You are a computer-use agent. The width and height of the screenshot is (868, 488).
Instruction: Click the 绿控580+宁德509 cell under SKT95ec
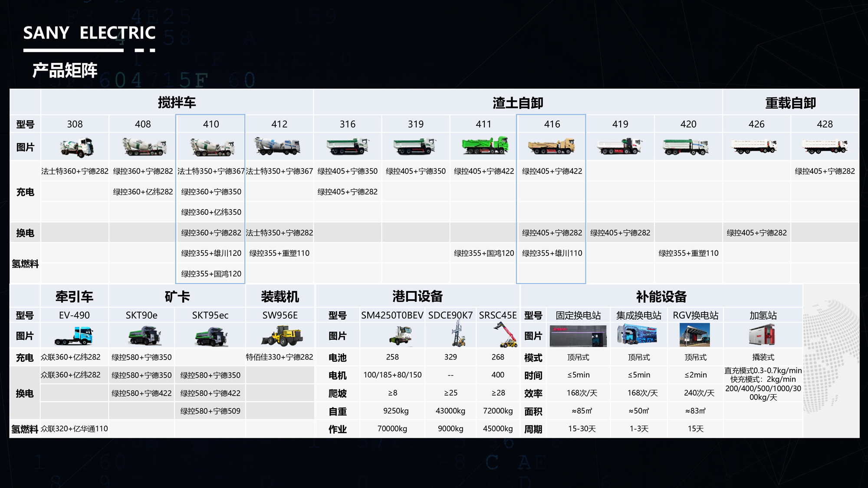[210, 411]
